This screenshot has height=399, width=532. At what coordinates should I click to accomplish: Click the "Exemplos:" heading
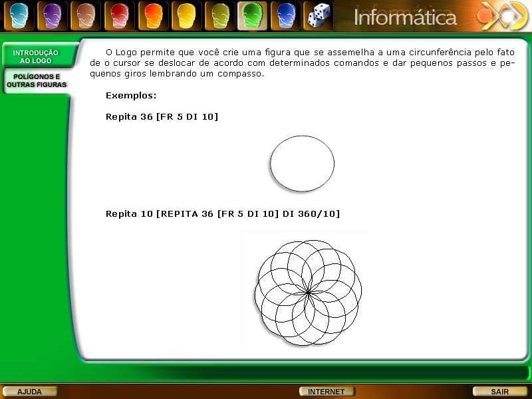(x=131, y=95)
